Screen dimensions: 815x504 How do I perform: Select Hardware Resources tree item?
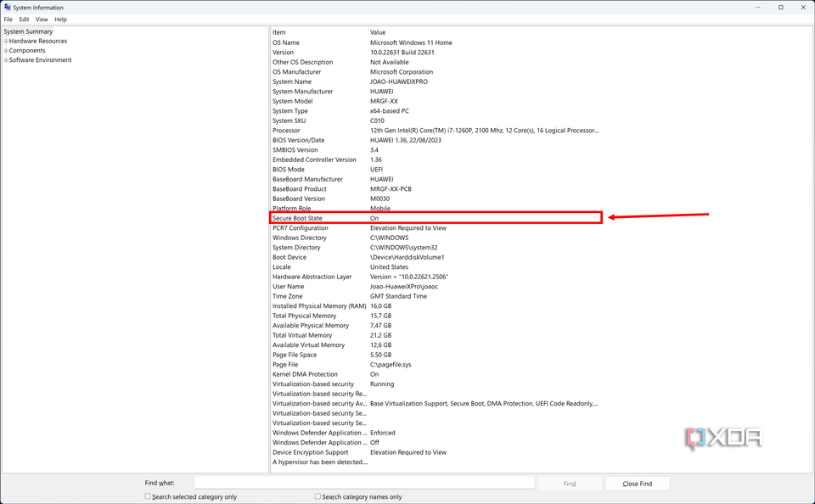tap(38, 41)
